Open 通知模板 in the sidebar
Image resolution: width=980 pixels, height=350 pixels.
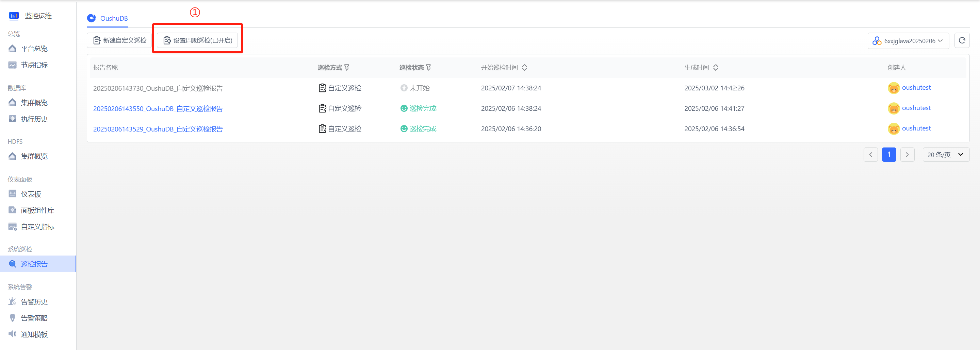coord(34,334)
